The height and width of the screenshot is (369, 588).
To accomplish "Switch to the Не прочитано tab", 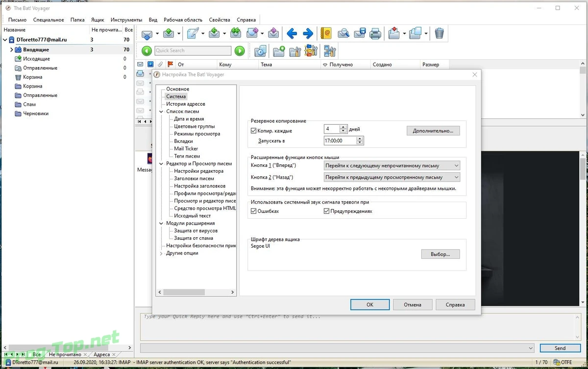I will 65,354.
